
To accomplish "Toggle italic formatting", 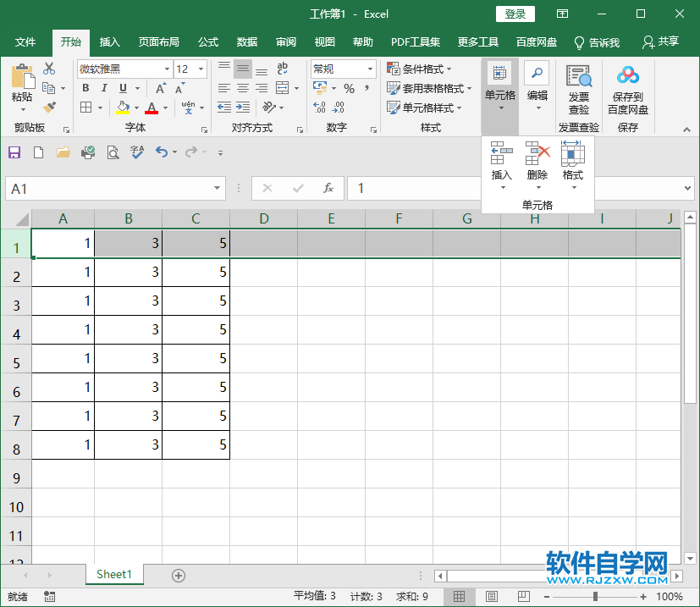I will [x=103, y=88].
